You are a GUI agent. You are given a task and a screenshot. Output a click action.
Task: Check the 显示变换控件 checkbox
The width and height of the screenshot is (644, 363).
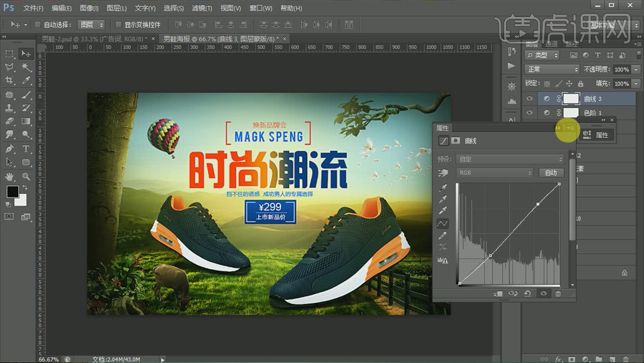tap(118, 25)
